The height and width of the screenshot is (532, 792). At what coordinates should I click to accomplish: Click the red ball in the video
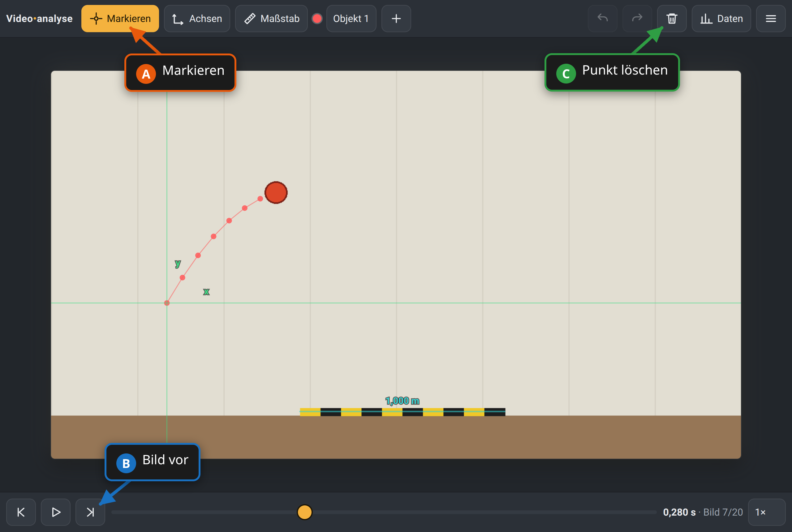coord(276,192)
